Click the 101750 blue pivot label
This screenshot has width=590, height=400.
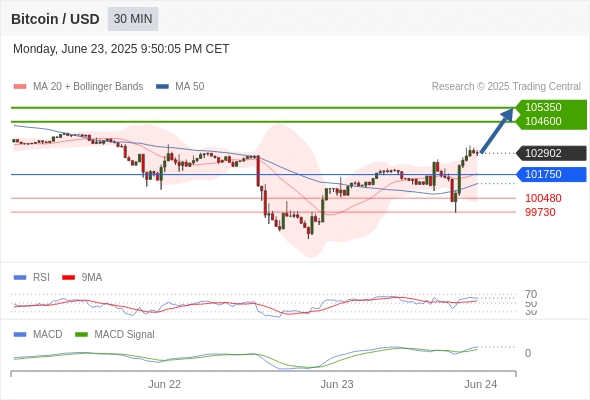551,174
